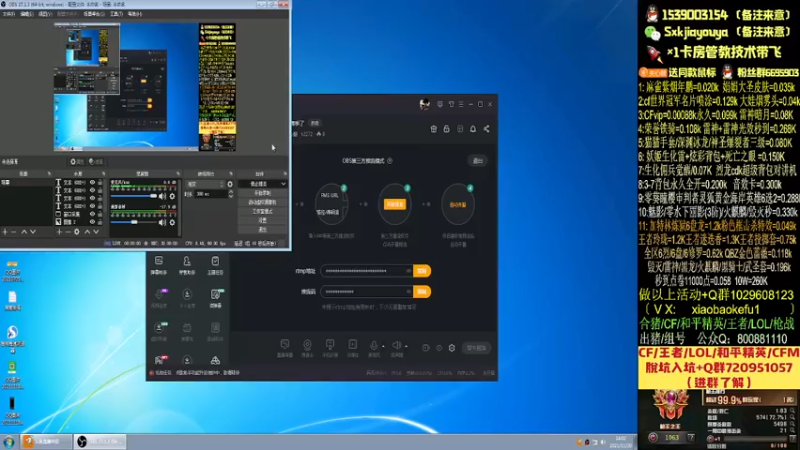Open scene transition type dropdown in OBS
The width and height of the screenshot is (800, 450).
206,184
